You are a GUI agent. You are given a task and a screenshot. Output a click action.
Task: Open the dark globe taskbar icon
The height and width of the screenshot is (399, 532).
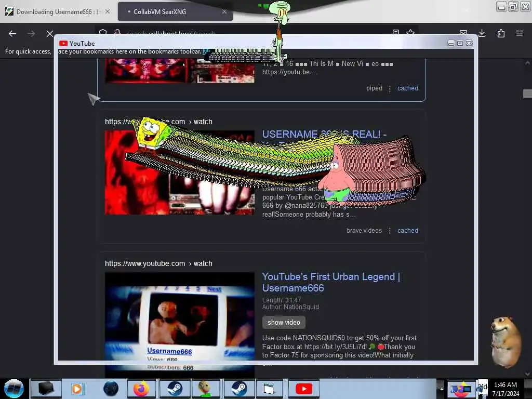tap(111, 389)
